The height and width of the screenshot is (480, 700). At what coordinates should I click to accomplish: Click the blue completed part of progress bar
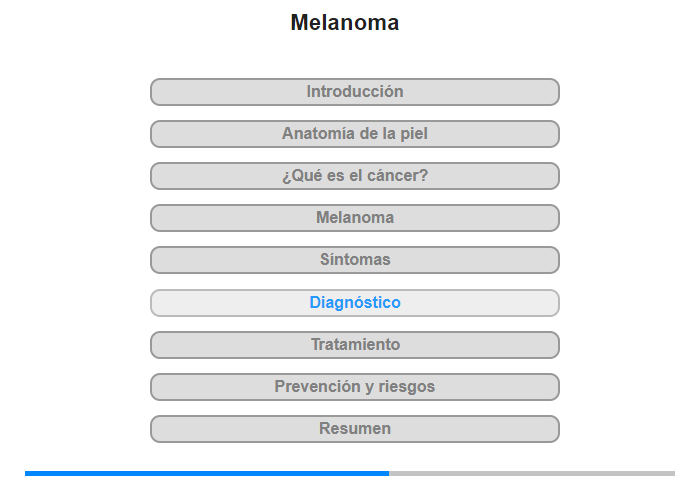(x=207, y=473)
